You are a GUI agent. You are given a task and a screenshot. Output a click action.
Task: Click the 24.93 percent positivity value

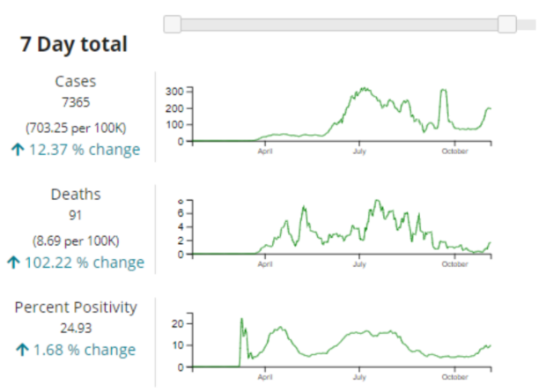[x=76, y=328]
